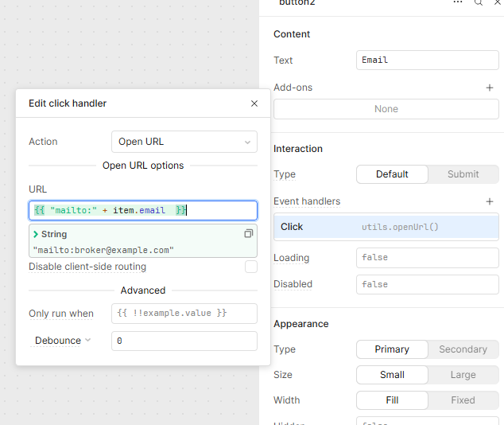This screenshot has width=504, height=425.
Task: Set width to Fixed
Action: point(463,400)
